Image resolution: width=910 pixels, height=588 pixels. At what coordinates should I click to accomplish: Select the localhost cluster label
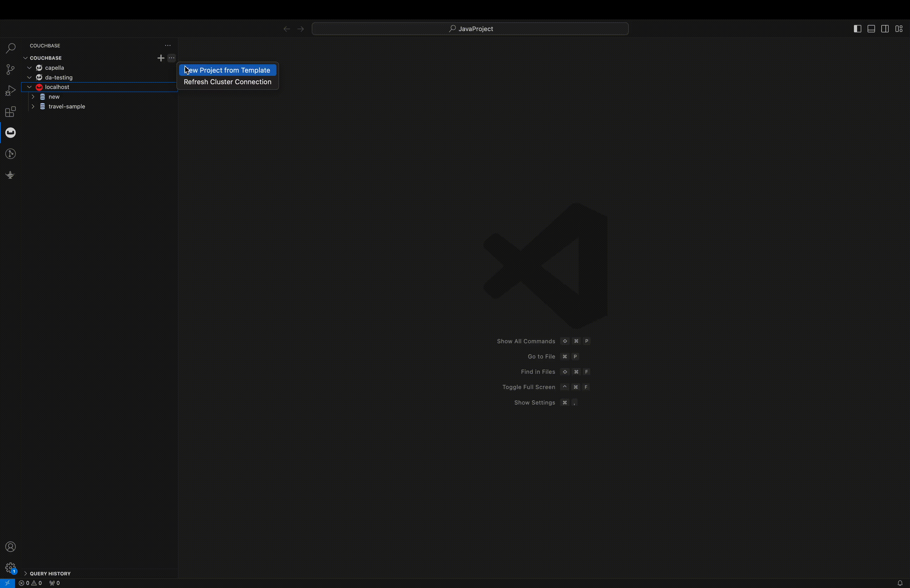57,87
